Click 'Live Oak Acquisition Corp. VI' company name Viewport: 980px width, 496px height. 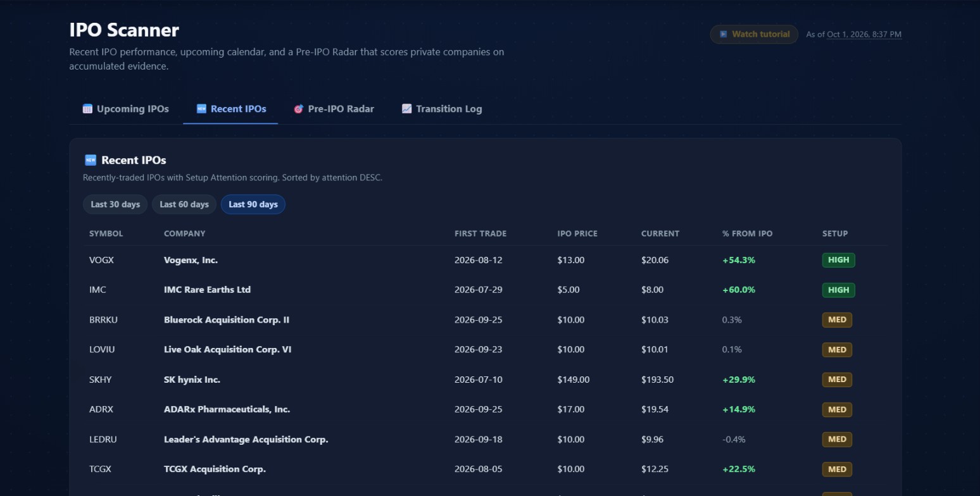pyautogui.click(x=227, y=349)
